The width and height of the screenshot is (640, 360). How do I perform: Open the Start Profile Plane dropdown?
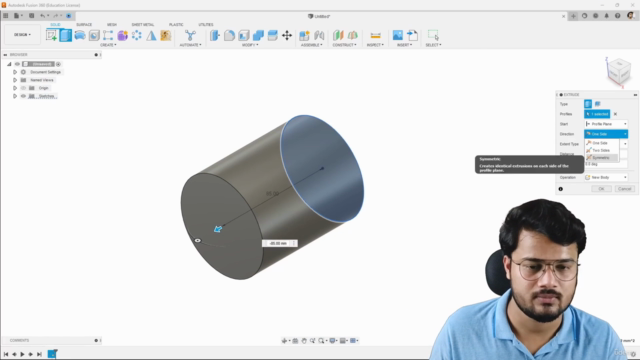(x=606, y=124)
